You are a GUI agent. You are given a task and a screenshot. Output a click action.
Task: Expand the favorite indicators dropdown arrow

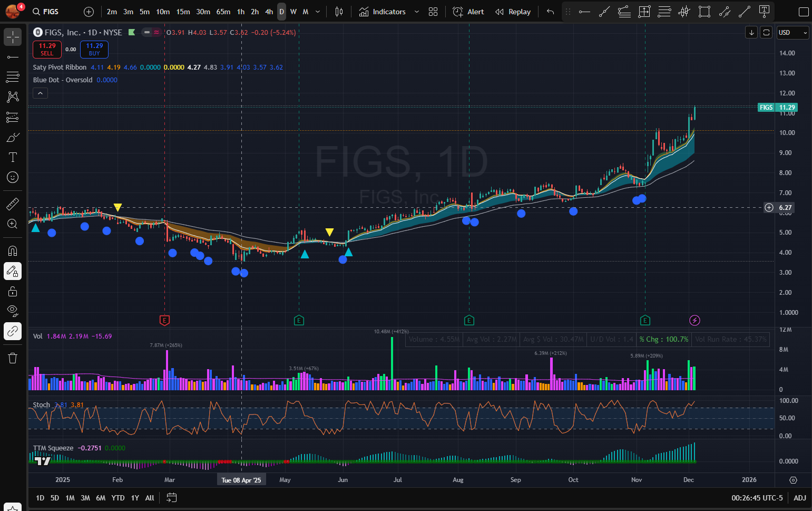click(x=416, y=12)
